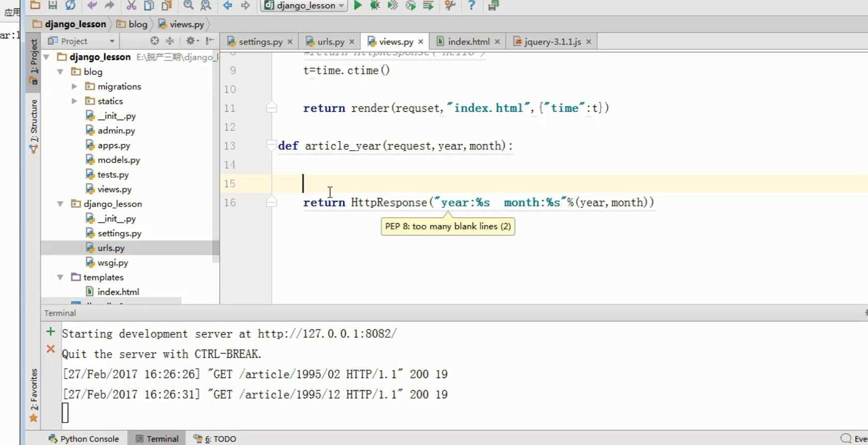Open the django_lesson run configuration dropdown

pos(304,5)
